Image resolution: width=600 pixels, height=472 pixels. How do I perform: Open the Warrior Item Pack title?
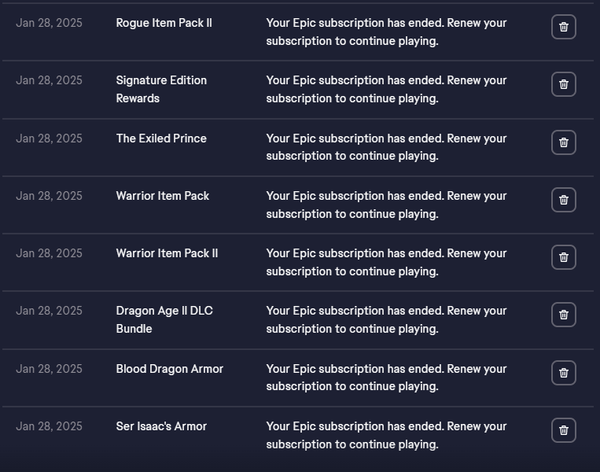click(162, 196)
